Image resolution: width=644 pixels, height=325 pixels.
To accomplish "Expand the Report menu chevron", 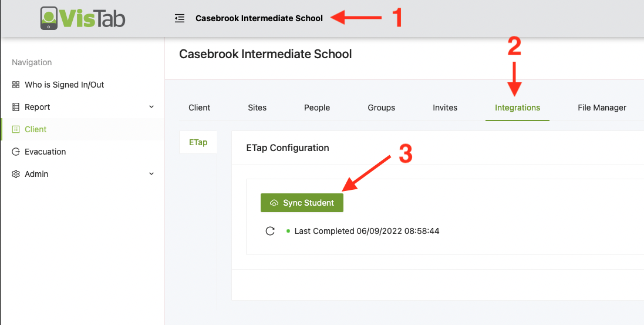I will click(x=151, y=107).
